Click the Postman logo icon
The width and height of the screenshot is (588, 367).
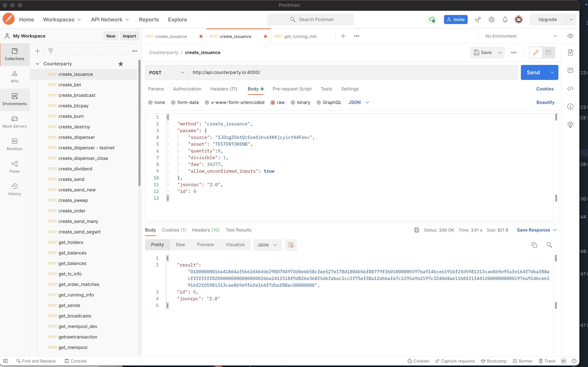8,19
